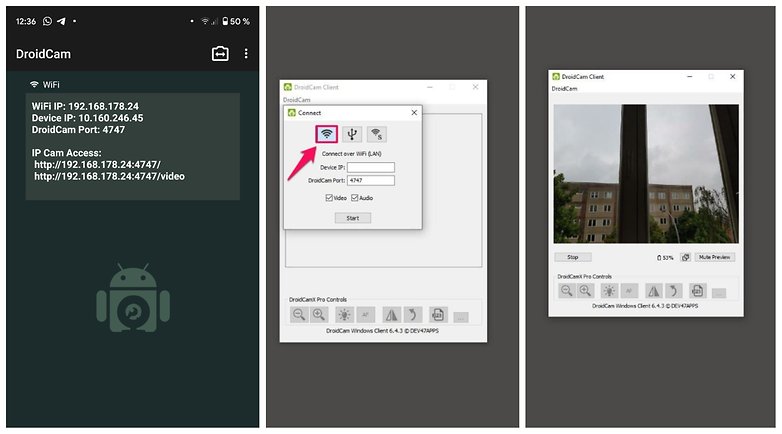Select the WiFi connection icon in Connect dialog
782x434 pixels.
[x=327, y=134]
